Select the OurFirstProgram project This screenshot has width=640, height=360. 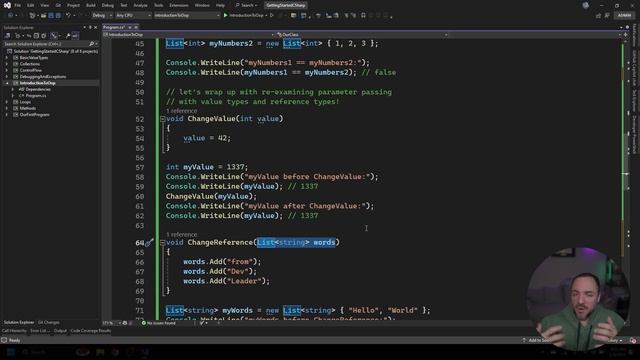tap(34, 115)
